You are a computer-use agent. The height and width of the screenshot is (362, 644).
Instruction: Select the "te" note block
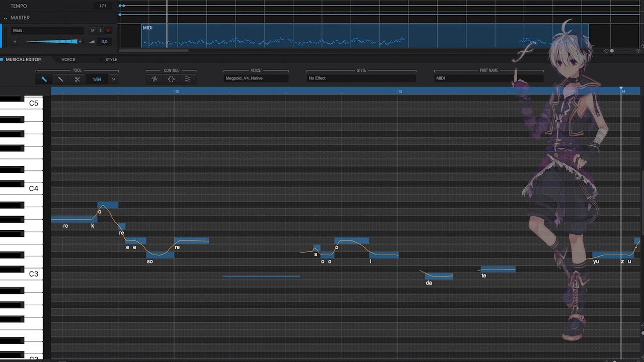(498, 269)
